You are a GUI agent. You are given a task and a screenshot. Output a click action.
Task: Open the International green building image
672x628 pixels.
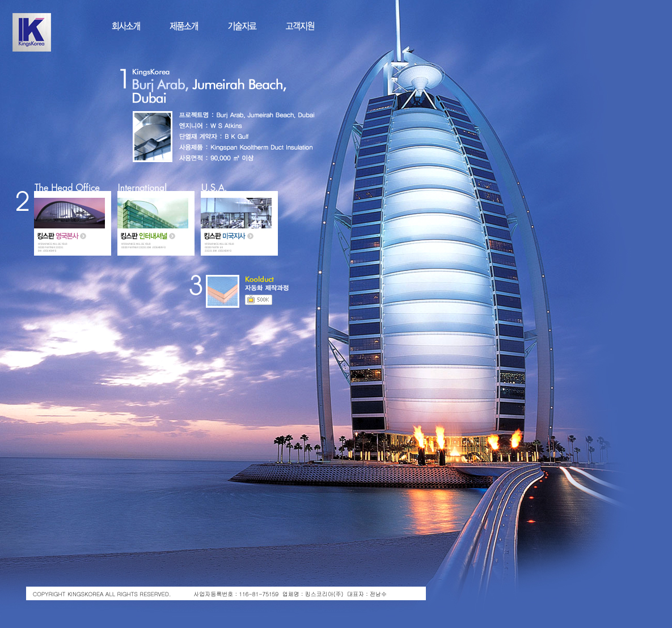point(153,213)
